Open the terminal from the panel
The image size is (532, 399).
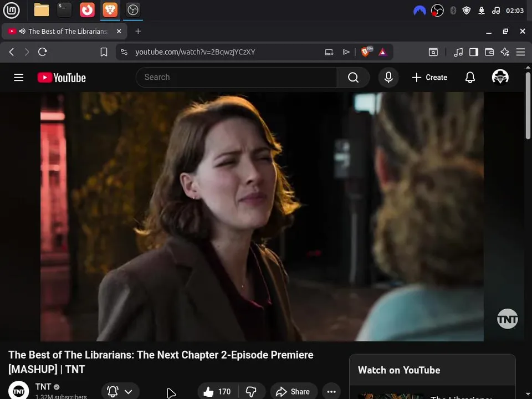[64, 10]
